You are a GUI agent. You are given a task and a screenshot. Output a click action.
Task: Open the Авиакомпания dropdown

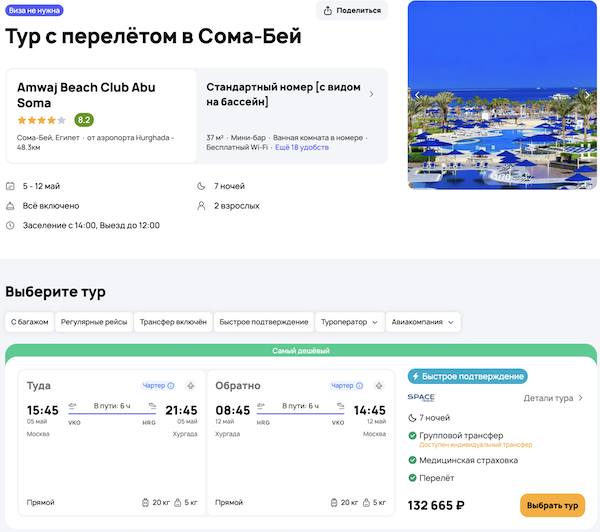pos(424,322)
